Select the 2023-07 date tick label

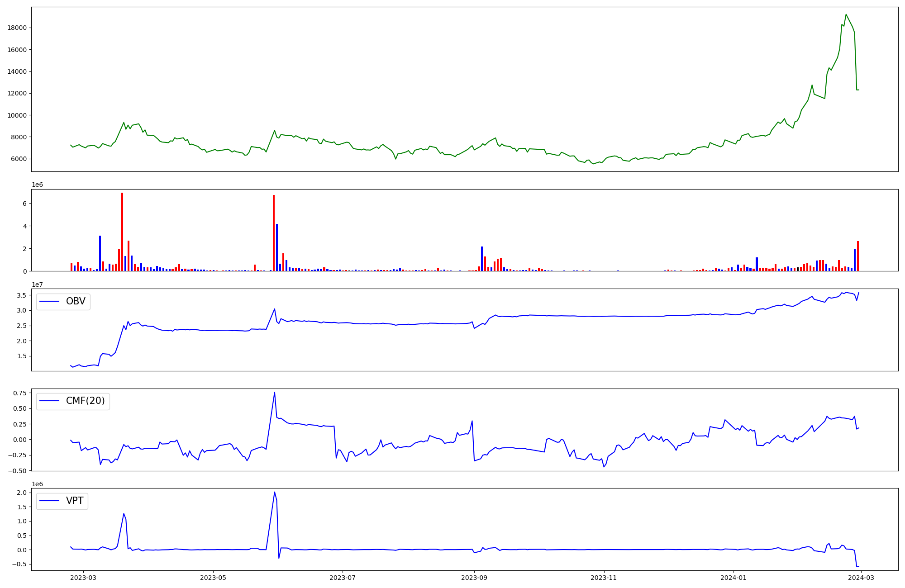click(343, 578)
